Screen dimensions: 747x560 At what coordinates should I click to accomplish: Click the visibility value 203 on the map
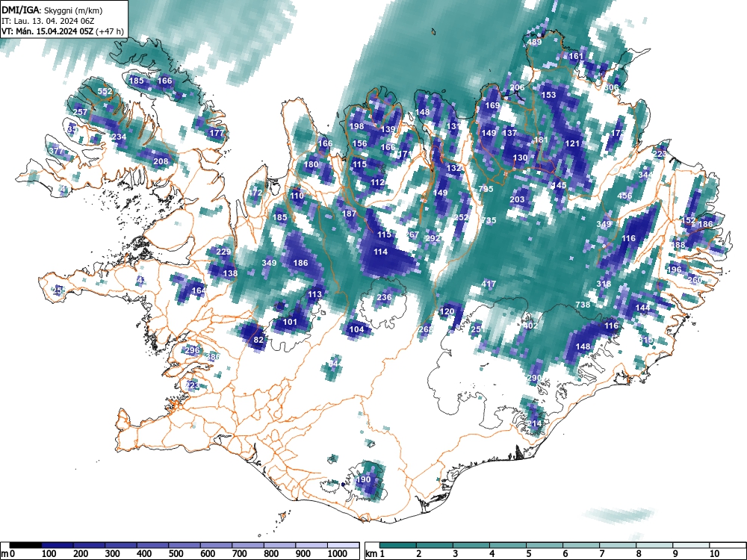[517, 199]
